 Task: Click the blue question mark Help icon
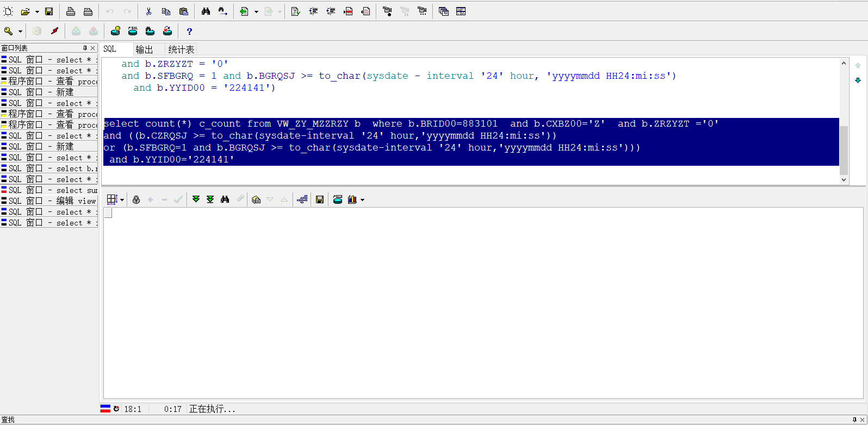pyautogui.click(x=189, y=32)
